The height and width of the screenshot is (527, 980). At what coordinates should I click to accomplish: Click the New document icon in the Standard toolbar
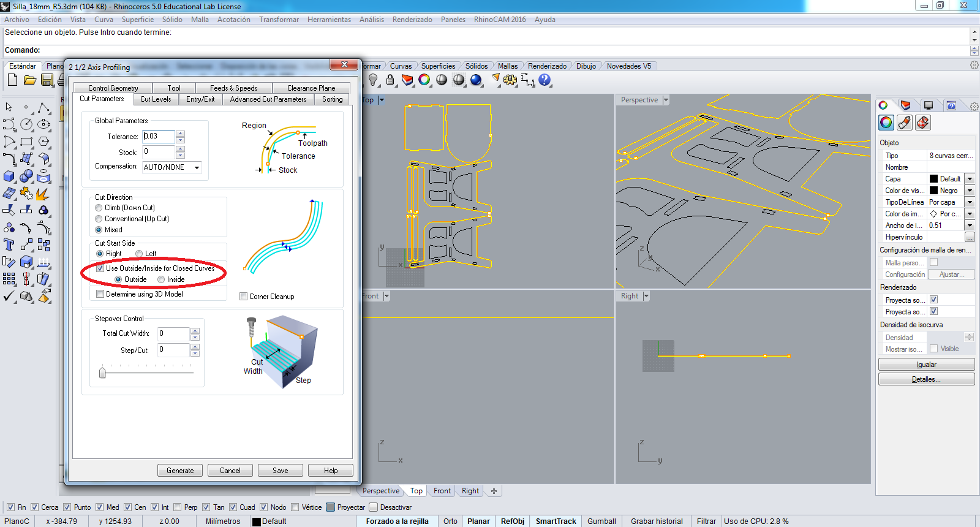(x=12, y=80)
